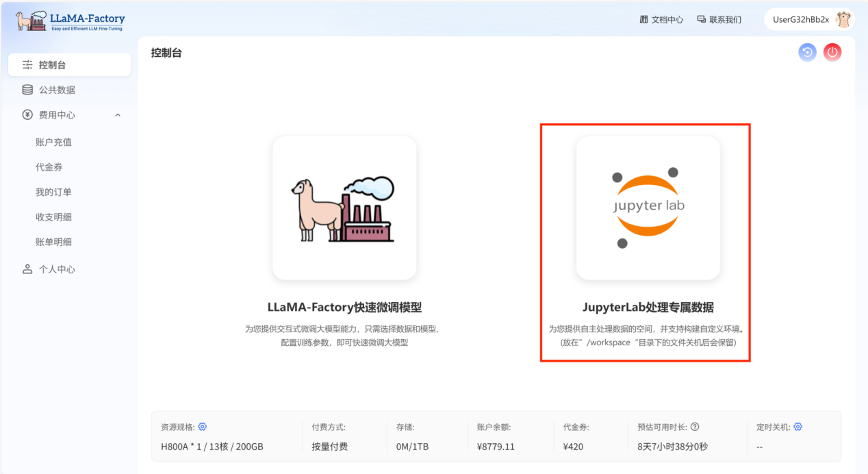
Task: Launch the JupyterLab logo card
Action: [648, 208]
